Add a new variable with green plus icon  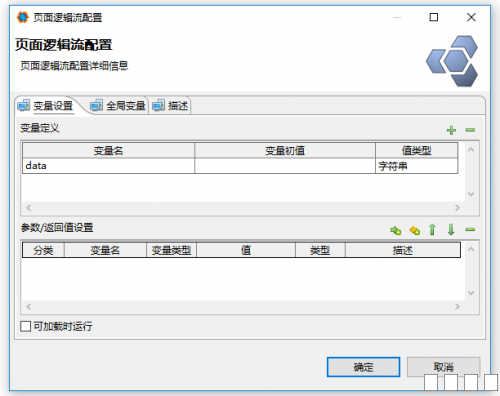(451, 130)
